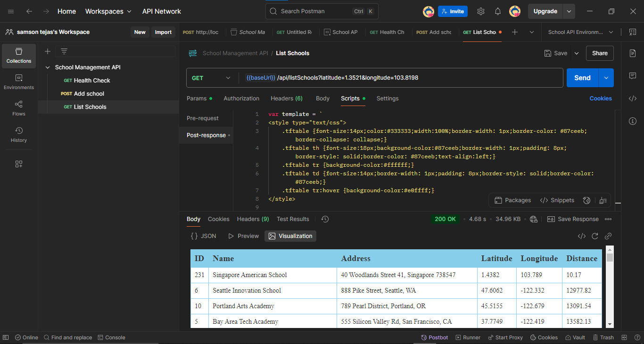Open the Environments sidebar panel
Viewport: 644px width, 344px height.
click(19, 82)
